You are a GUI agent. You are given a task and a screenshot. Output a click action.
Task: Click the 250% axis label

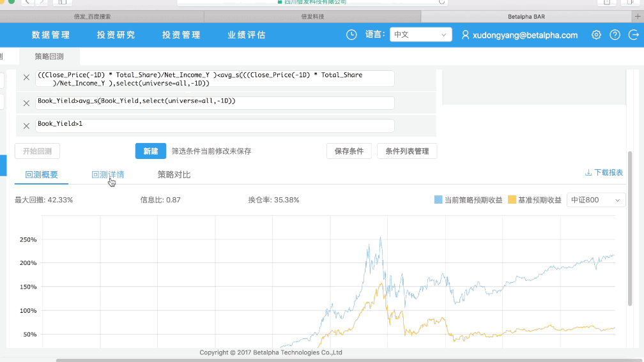(28, 239)
